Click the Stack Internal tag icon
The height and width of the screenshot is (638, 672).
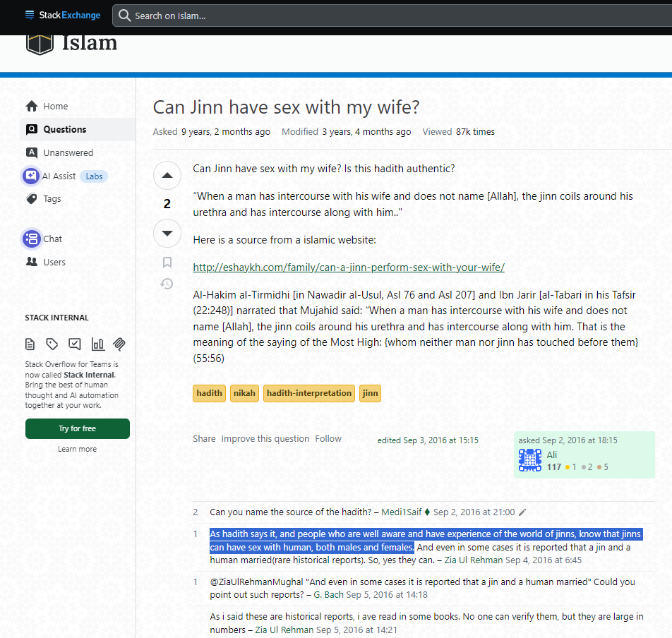pos(52,344)
